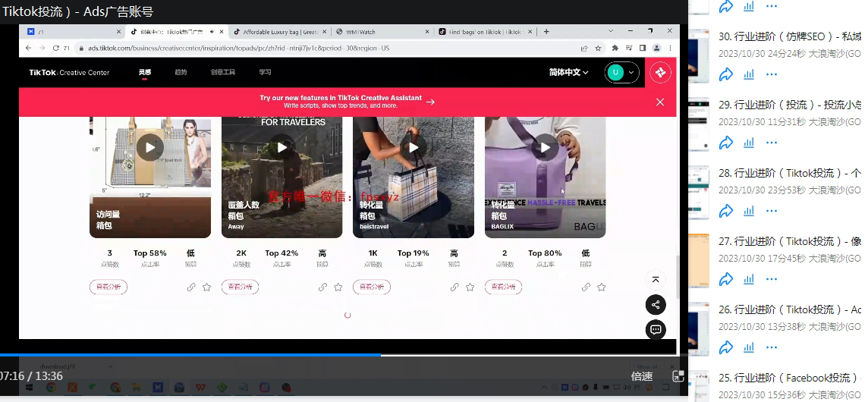This screenshot has height=402, width=868.
Task: Copy link icon for the 访问量 ad card
Action: point(191,287)
